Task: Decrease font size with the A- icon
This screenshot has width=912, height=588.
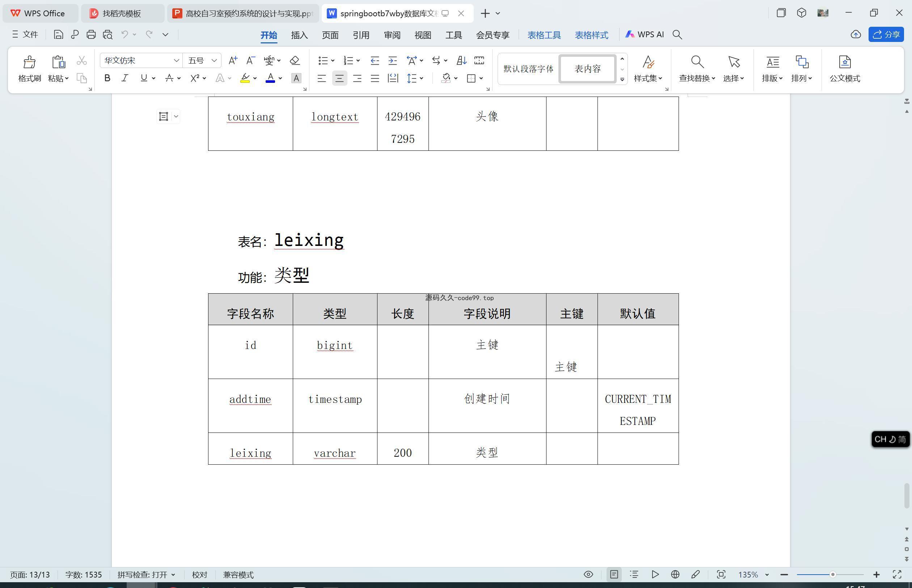Action: (x=251, y=60)
